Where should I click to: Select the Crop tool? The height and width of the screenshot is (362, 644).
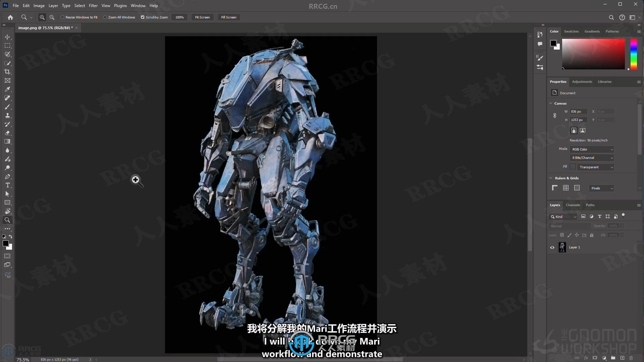pyautogui.click(x=7, y=72)
